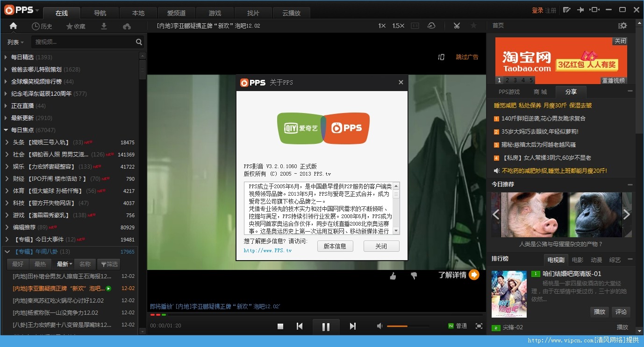644x347 pixels.
Task: Set playback size to 1X
Action: (382, 26)
